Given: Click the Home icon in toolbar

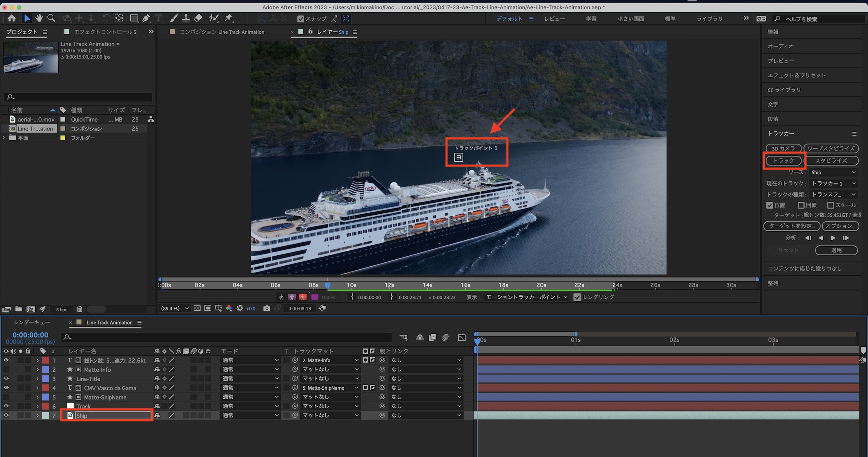Looking at the screenshot, I should click(12, 18).
